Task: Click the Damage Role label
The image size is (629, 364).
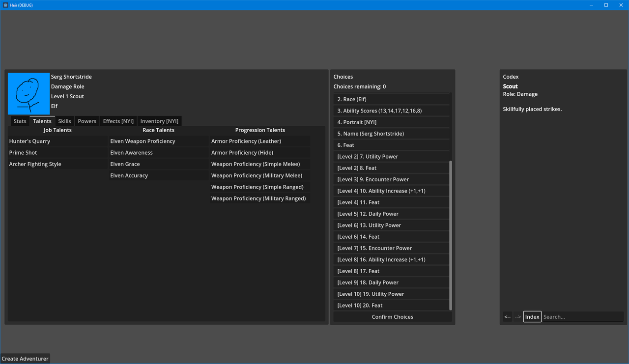Action: 68,86
